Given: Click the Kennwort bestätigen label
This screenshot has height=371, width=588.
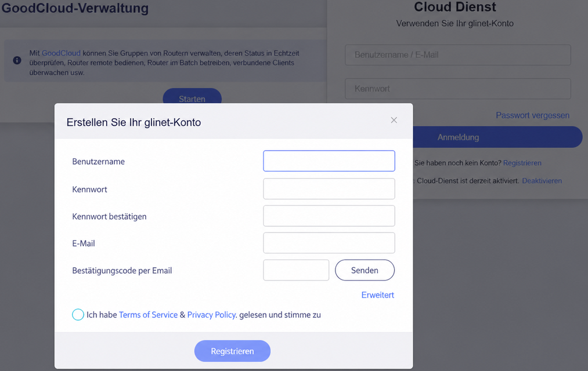Looking at the screenshot, I should click(109, 216).
